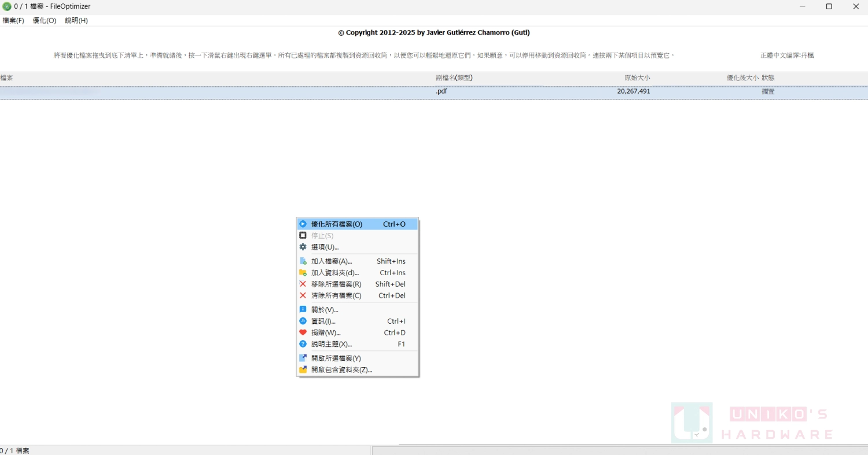Sort by the 原始大小 column header

[637, 78]
